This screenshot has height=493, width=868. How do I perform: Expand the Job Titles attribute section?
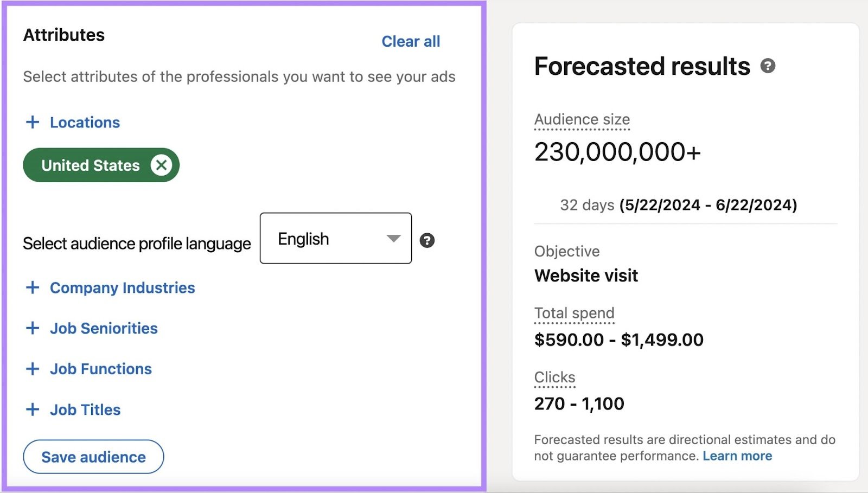tap(85, 409)
